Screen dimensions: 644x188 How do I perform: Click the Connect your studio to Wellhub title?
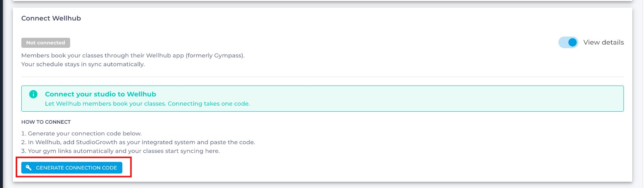(x=101, y=94)
